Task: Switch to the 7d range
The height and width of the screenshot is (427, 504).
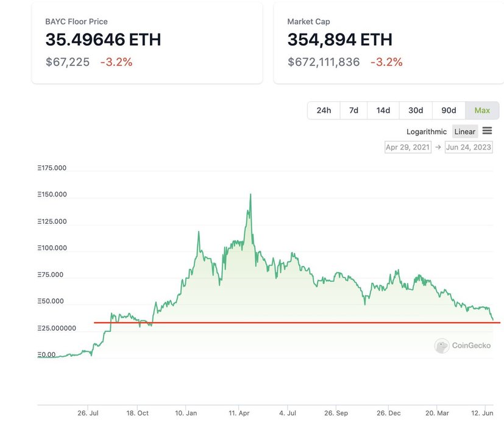Action: pyautogui.click(x=353, y=110)
